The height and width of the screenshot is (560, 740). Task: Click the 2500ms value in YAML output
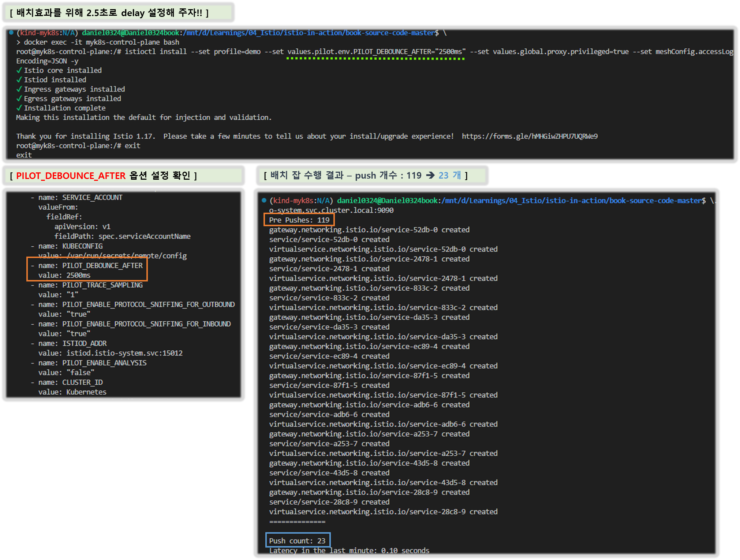[x=78, y=275]
